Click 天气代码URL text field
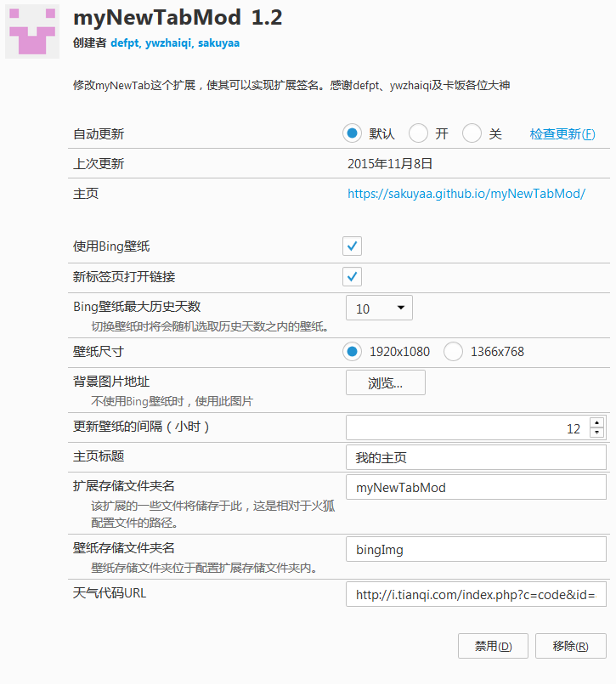Image resolution: width=616 pixels, height=685 pixels. point(476,594)
